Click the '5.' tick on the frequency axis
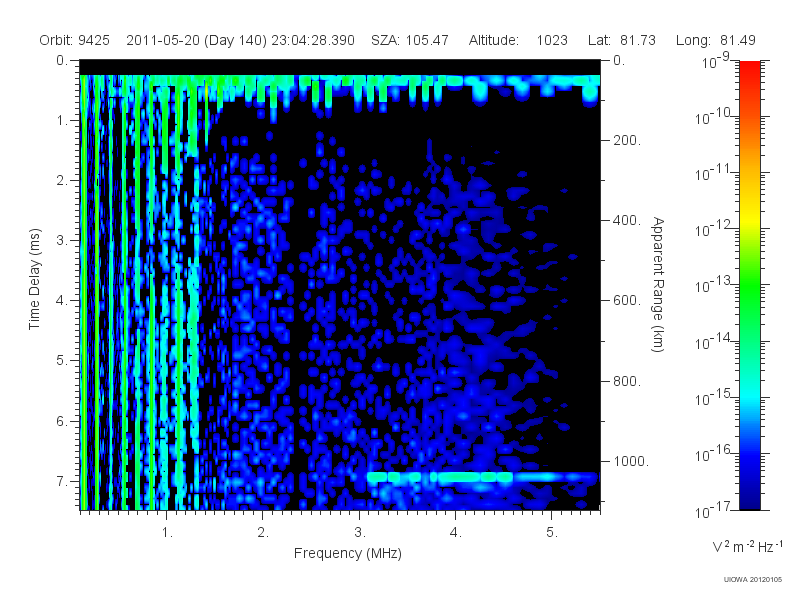 point(552,533)
